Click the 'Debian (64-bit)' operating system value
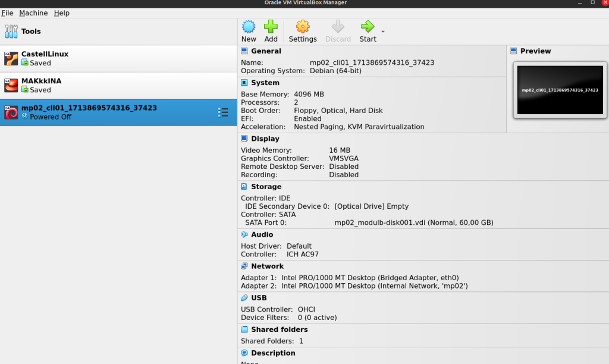 pyautogui.click(x=335, y=71)
